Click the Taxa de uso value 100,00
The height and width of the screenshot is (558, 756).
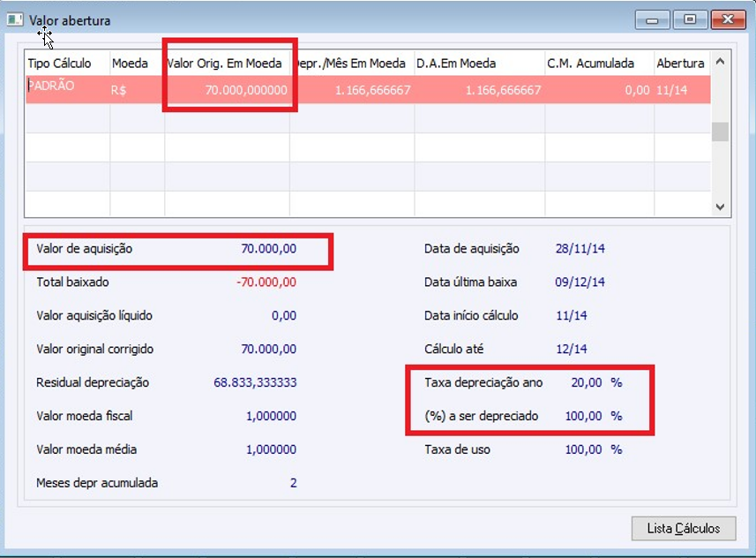pyautogui.click(x=583, y=449)
